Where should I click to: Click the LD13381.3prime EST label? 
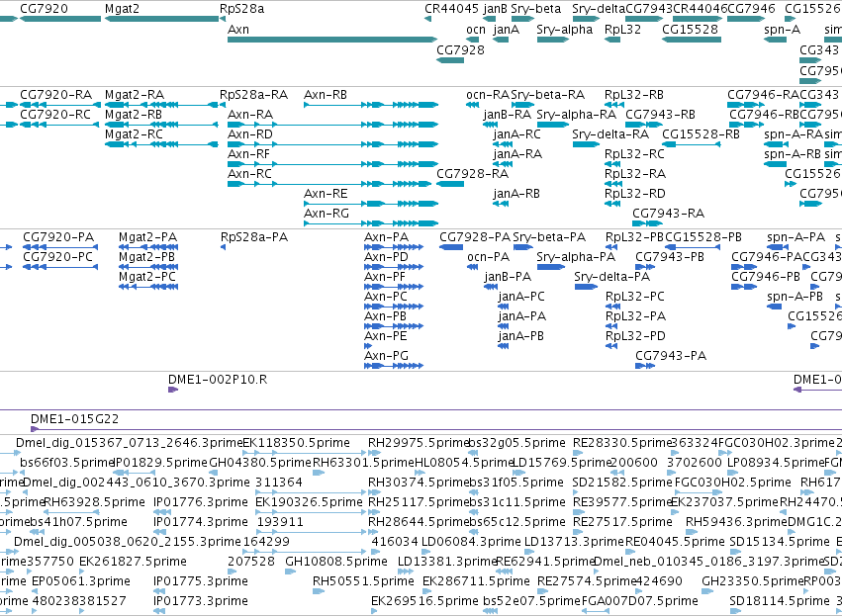447,562
